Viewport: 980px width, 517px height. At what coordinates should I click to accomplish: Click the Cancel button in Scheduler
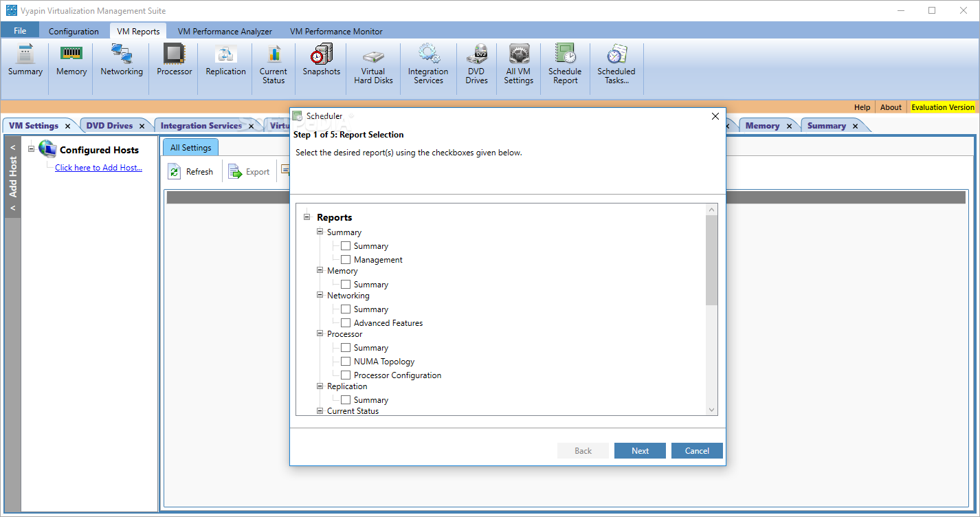click(x=697, y=451)
